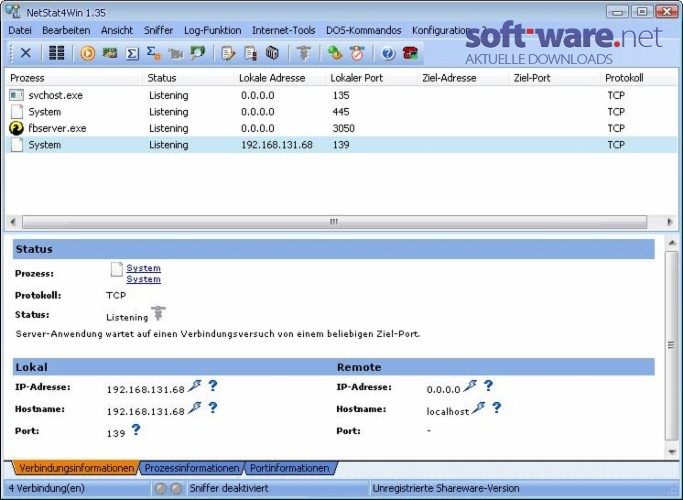
Task: Click the svchost.exe process icon
Action: (x=17, y=95)
